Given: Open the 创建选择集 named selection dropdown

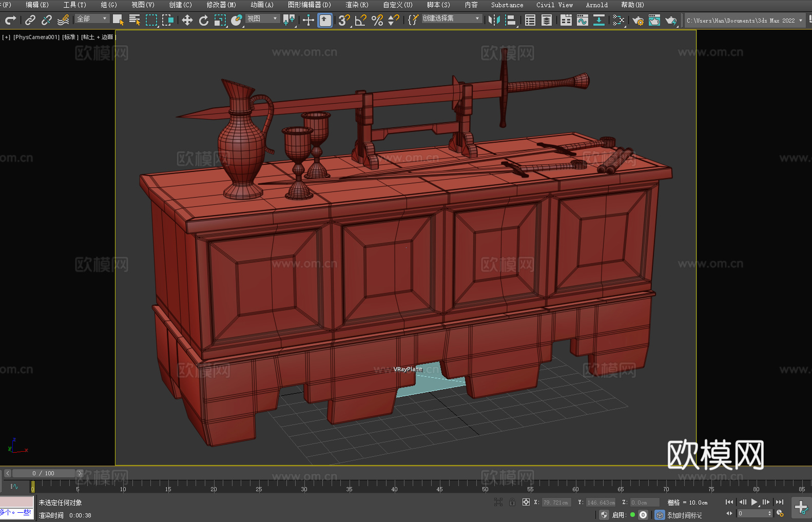Looking at the screenshot, I should [452, 18].
